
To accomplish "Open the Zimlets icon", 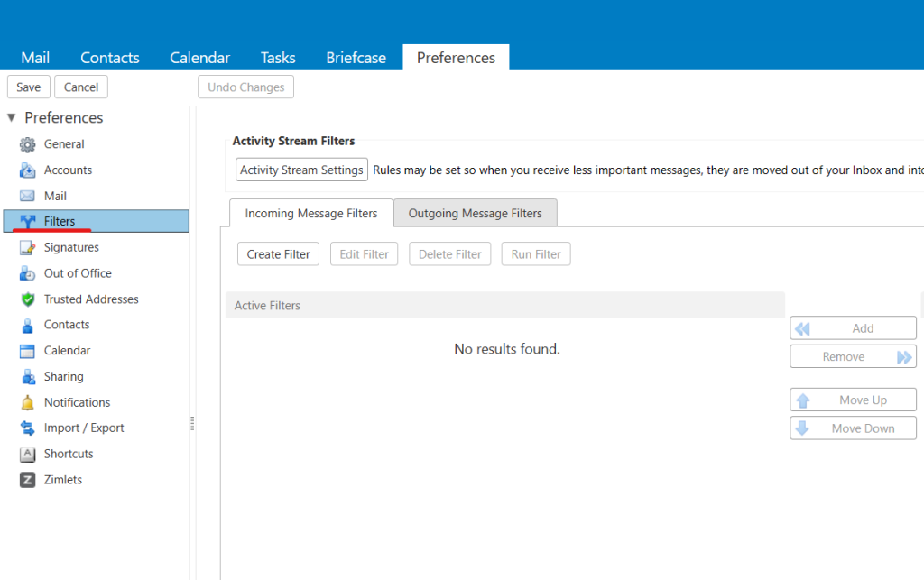I will (x=28, y=480).
